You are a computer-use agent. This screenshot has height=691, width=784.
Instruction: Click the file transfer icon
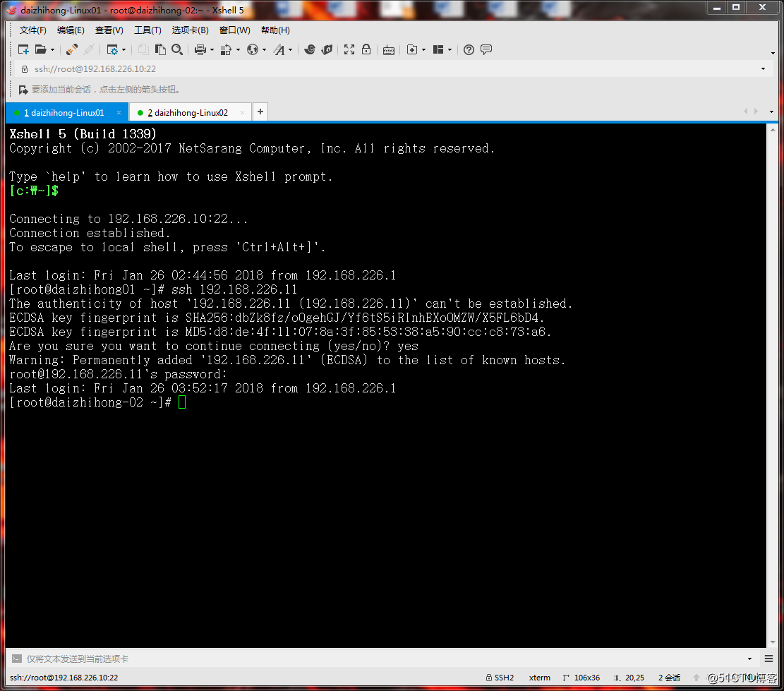227,49
